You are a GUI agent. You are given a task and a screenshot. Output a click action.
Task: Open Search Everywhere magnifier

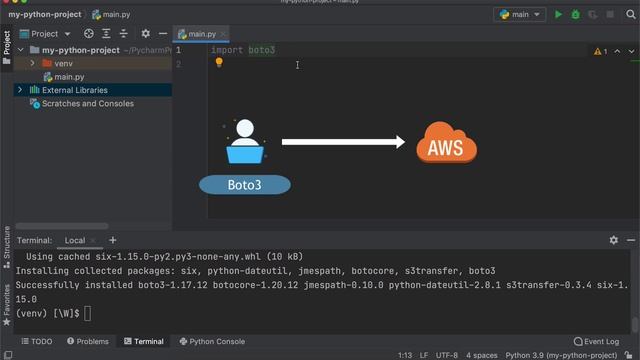coord(631,15)
